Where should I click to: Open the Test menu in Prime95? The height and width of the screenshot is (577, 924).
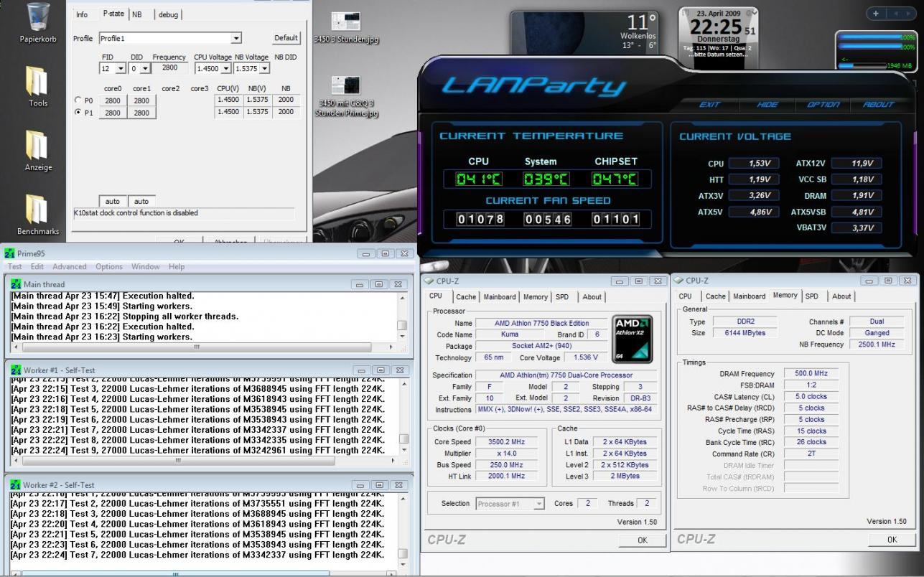[17, 266]
